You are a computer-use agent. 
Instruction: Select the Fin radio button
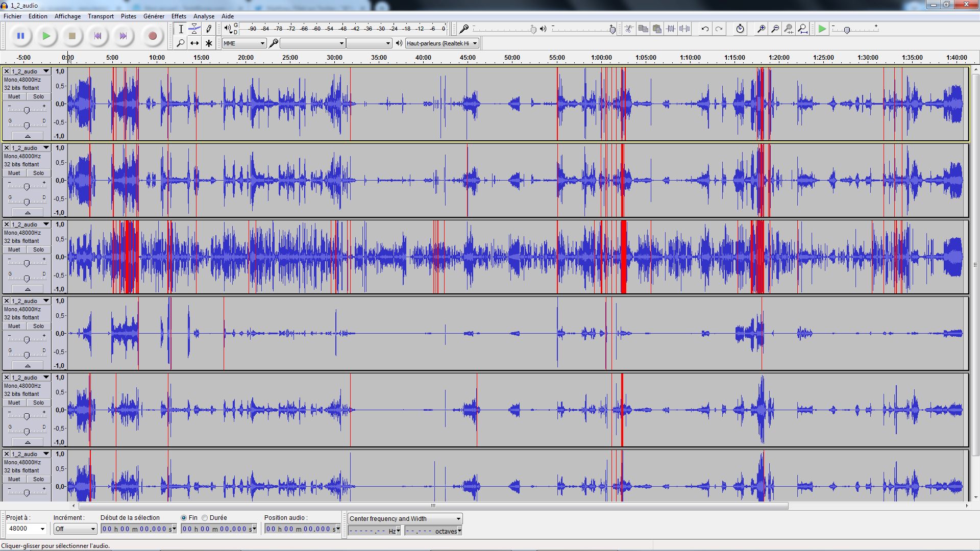(x=184, y=518)
